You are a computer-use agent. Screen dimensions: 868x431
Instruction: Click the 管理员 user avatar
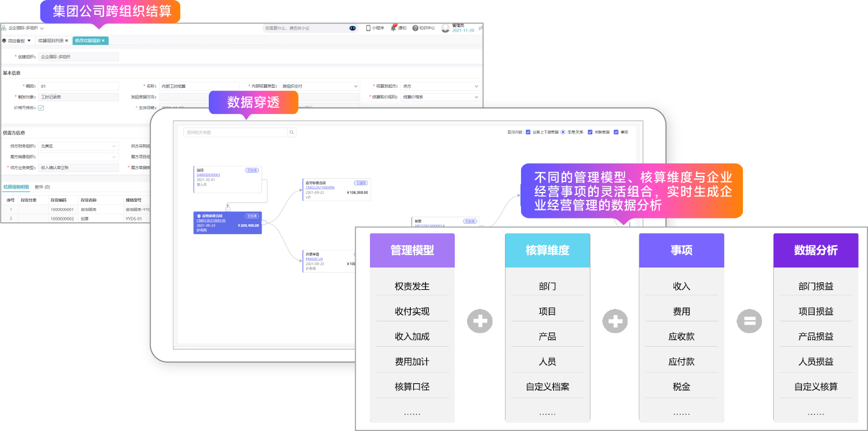pos(445,28)
